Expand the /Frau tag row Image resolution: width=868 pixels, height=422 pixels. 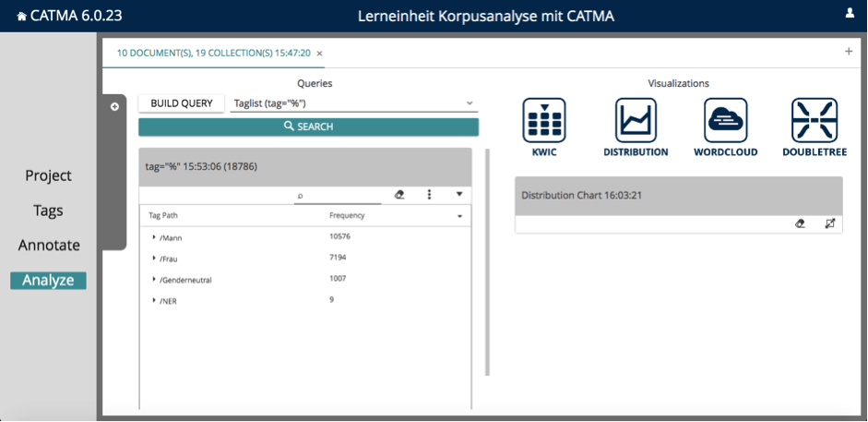coord(154,258)
